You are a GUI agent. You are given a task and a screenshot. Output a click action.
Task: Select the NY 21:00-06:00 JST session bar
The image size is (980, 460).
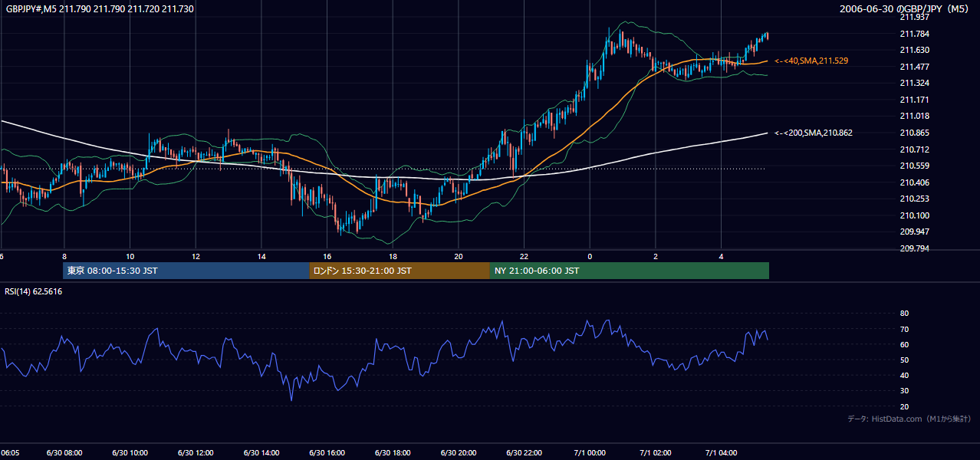[630, 271]
